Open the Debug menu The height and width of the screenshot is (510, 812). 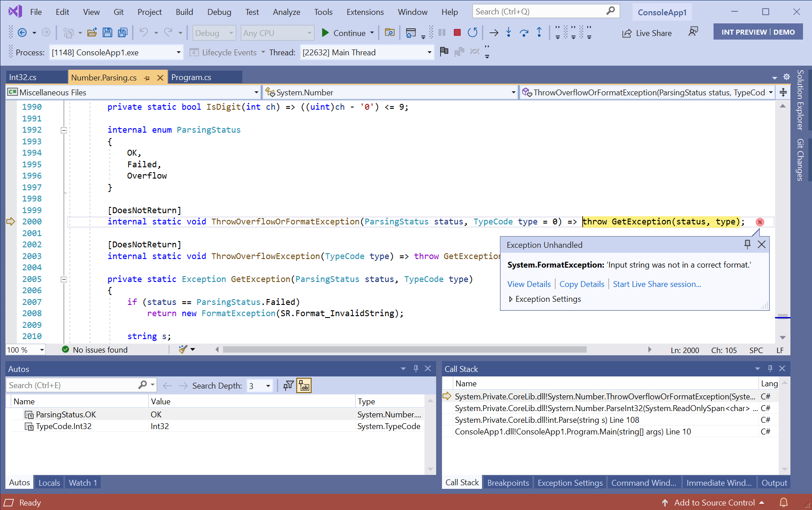[219, 12]
